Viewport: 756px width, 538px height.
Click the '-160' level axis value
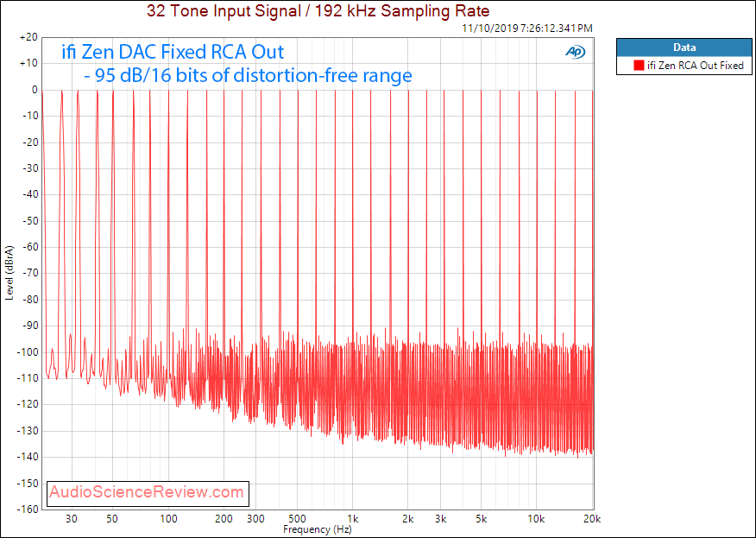click(x=28, y=510)
